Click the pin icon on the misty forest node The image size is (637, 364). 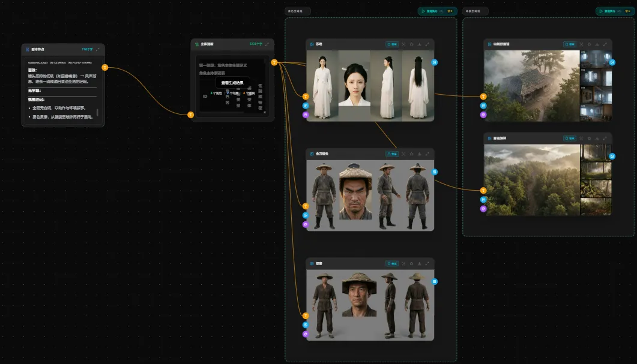pos(589,139)
